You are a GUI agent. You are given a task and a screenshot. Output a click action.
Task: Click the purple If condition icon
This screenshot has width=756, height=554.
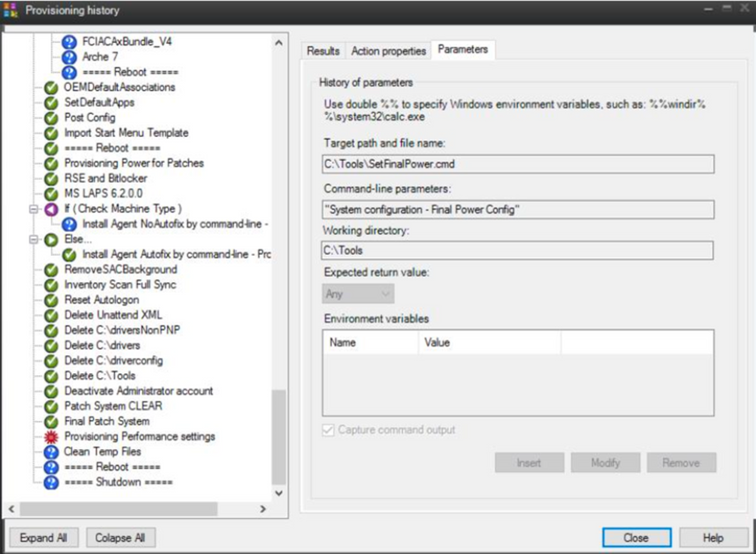click(51, 209)
